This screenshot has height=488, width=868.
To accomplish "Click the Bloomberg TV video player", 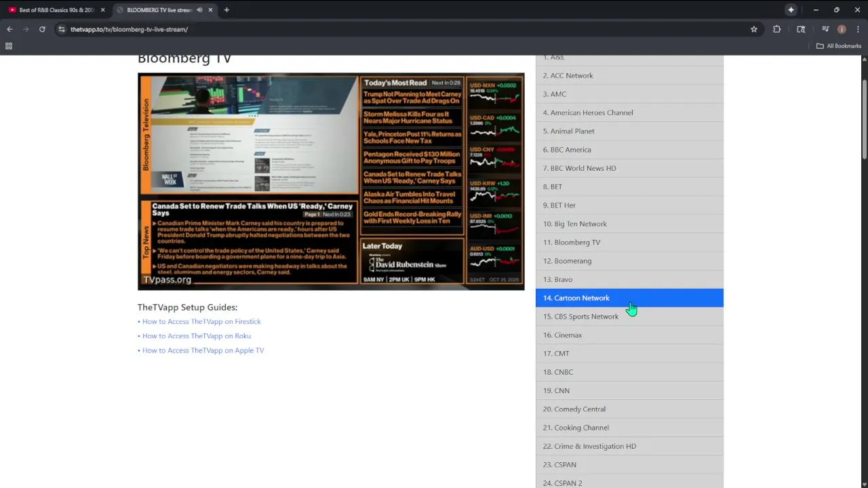I will (331, 181).
